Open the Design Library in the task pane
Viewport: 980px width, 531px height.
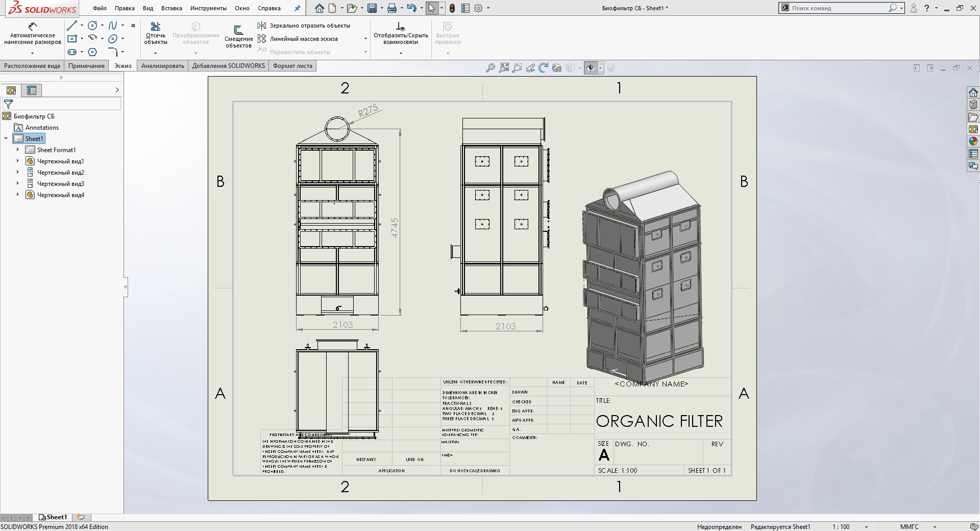[973, 105]
